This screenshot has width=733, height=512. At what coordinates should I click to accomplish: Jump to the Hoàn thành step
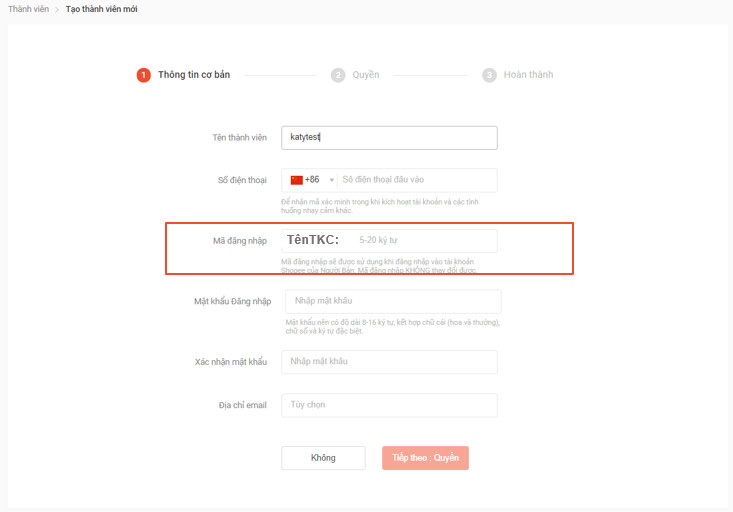(528, 75)
